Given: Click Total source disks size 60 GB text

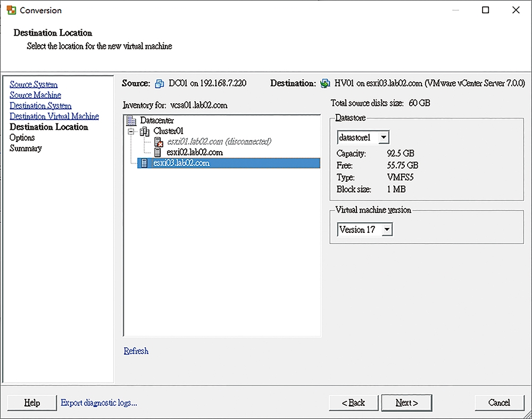Looking at the screenshot, I should click(380, 103).
